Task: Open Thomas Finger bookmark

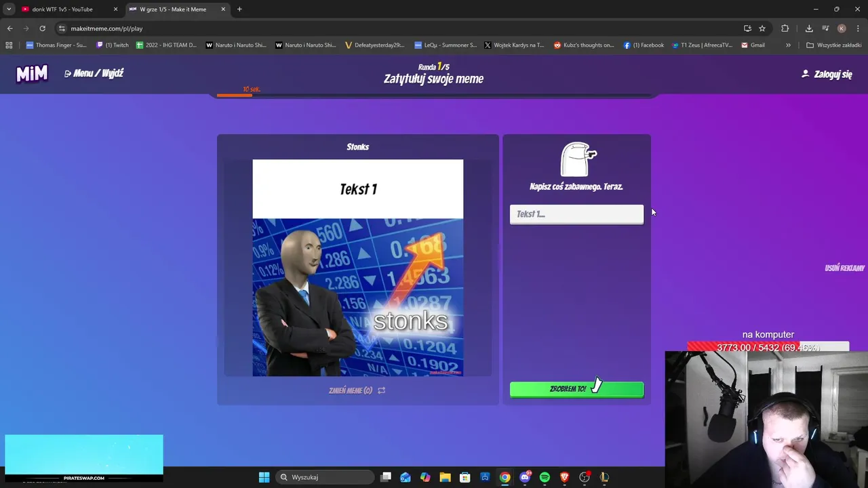Action: (x=56, y=45)
